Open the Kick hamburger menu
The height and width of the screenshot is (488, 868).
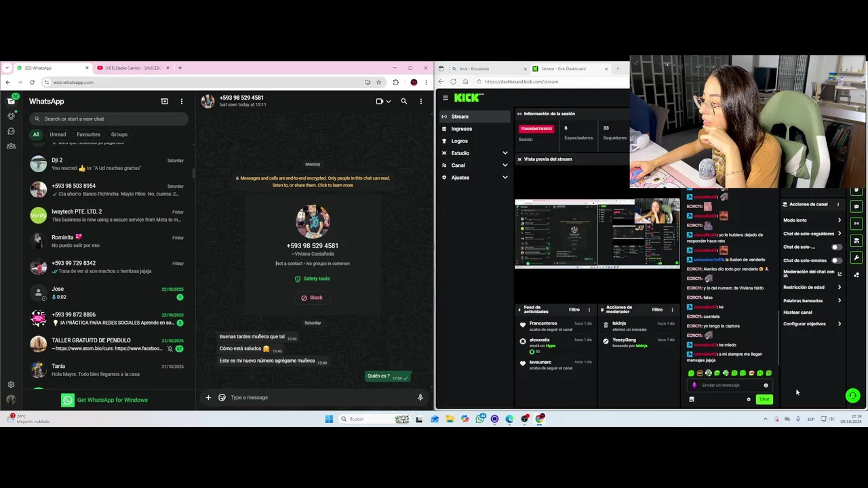[446, 98]
